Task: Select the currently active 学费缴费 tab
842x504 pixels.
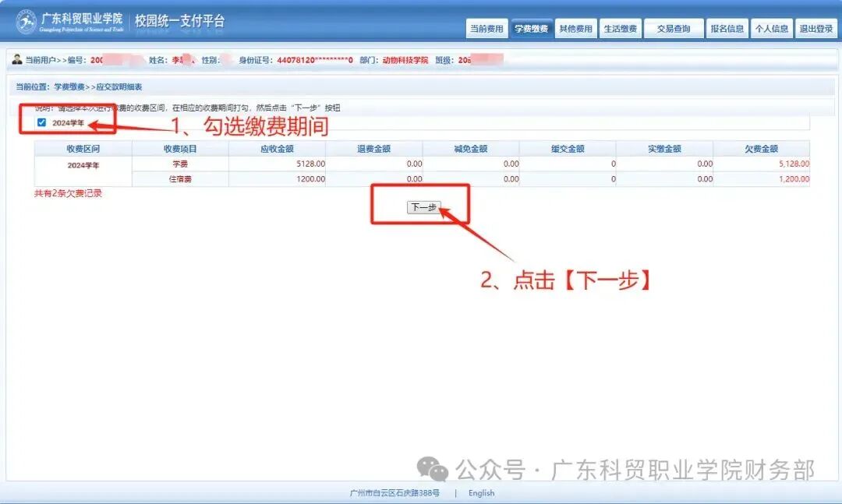Action: [531, 27]
